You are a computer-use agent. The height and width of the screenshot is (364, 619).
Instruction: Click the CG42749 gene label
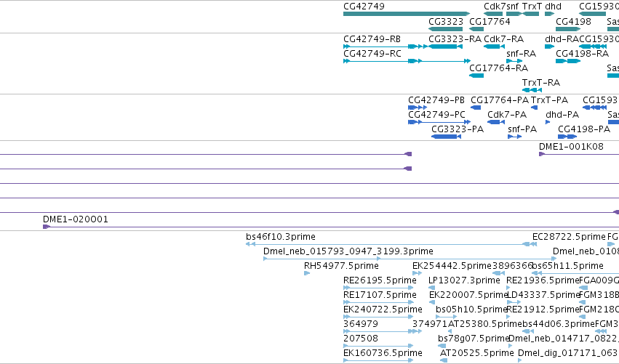(364, 7)
